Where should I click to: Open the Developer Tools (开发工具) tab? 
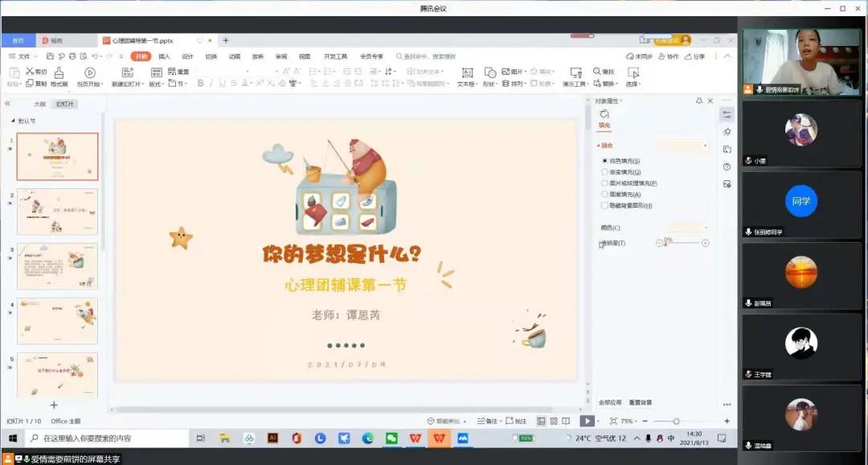(x=335, y=56)
